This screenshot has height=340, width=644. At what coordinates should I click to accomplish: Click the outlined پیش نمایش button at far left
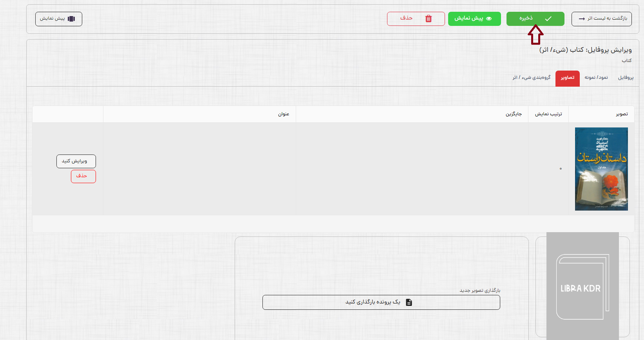click(x=58, y=19)
